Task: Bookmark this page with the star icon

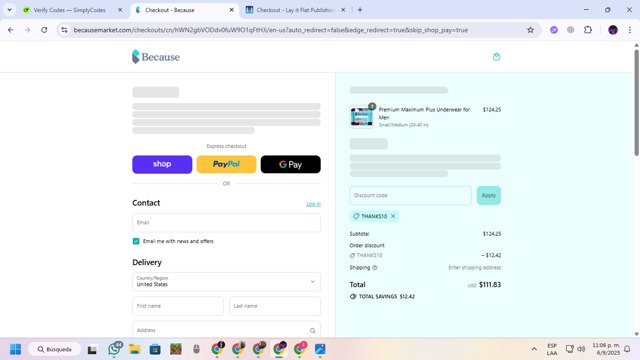Action: (x=530, y=30)
